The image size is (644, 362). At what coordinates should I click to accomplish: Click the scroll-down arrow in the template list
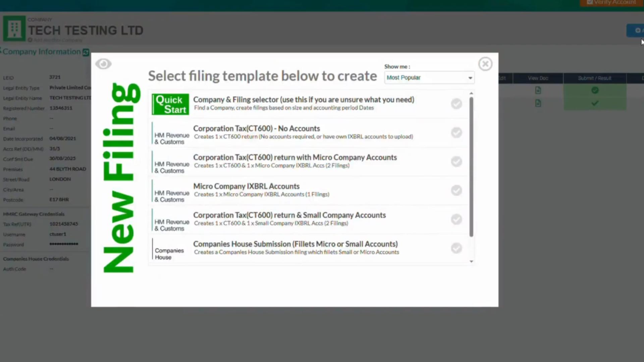(x=471, y=261)
